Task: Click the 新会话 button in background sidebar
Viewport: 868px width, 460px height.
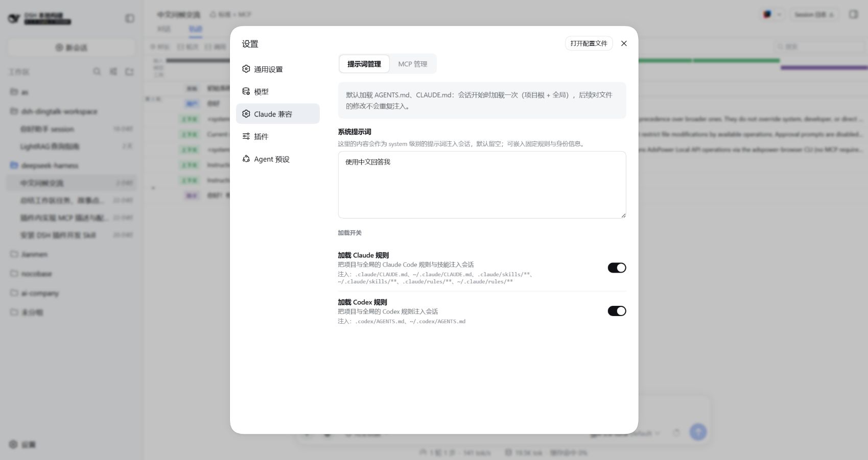Action: coord(72,47)
